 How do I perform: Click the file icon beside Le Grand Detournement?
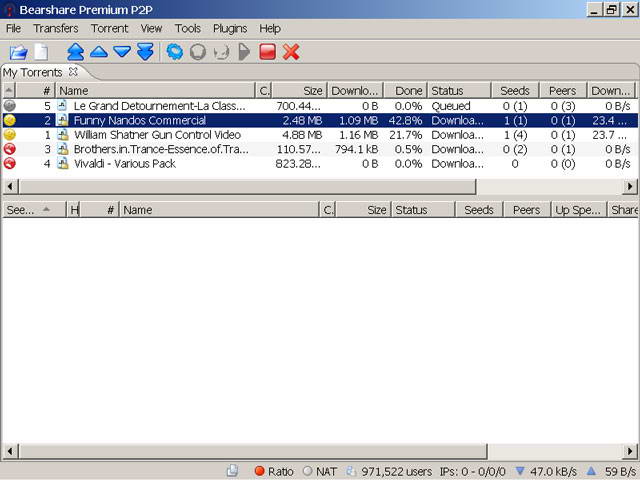(x=62, y=106)
